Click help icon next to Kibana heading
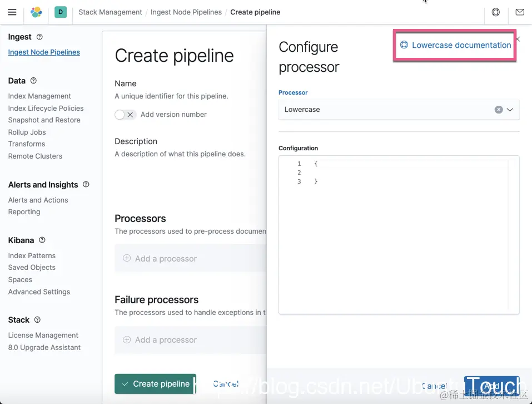 pos(42,240)
